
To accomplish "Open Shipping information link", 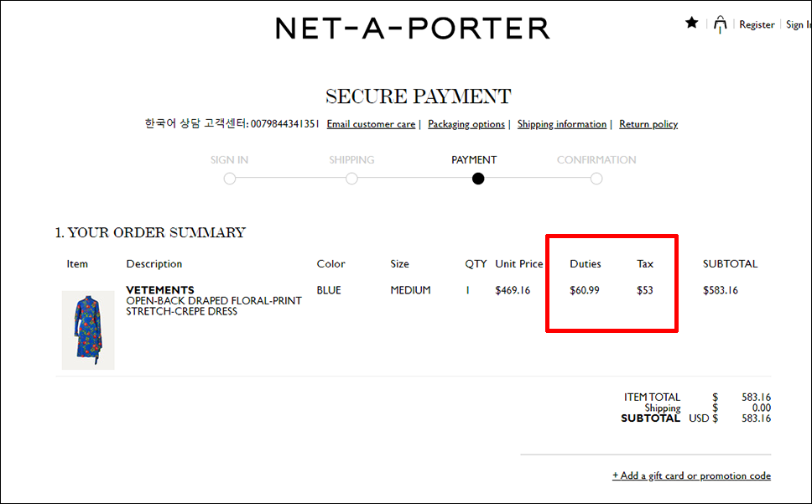I will 561,124.
